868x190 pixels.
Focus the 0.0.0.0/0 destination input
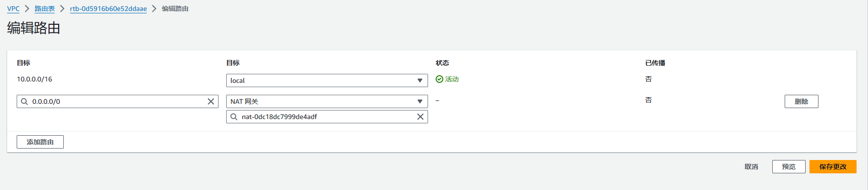click(118, 101)
